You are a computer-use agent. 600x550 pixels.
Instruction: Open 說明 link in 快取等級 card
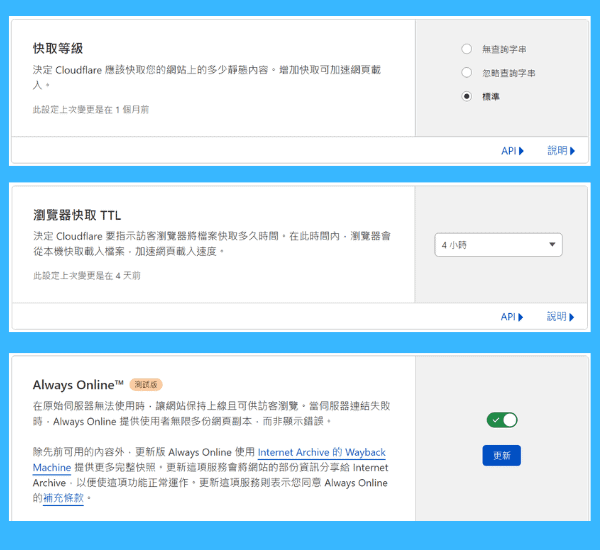[x=561, y=151]
